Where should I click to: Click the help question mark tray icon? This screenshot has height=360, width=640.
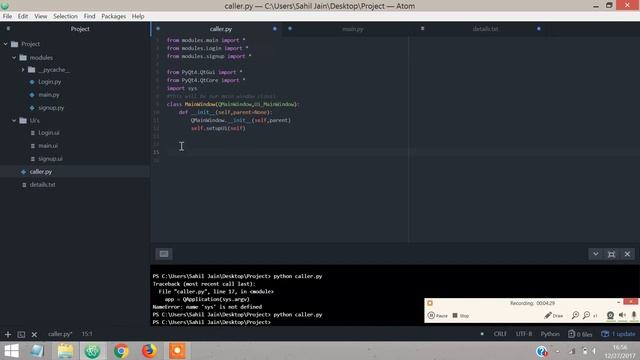(x=542, y=351)
